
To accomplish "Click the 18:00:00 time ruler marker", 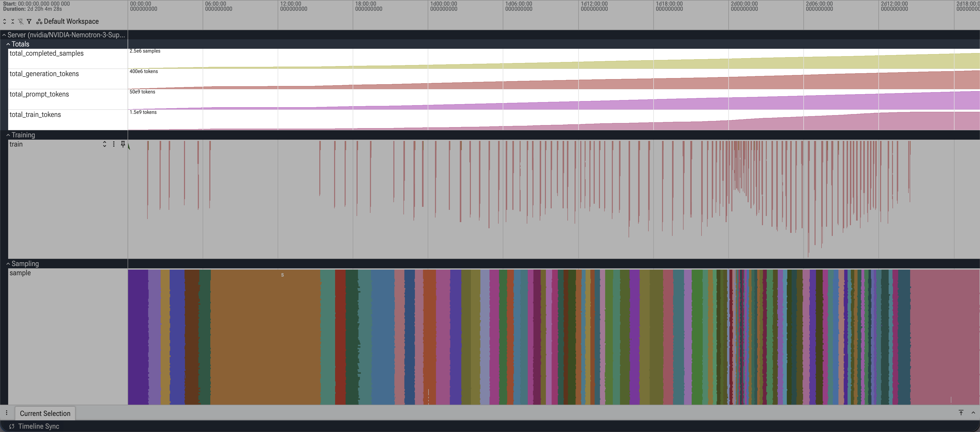I will click(x=369, y=6).
